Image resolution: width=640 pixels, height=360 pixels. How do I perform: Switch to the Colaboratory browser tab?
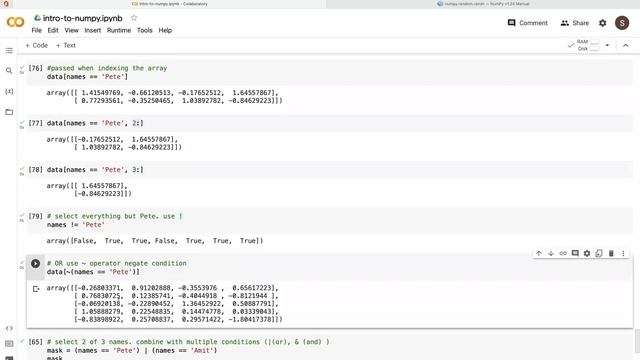tap(169, 4)
